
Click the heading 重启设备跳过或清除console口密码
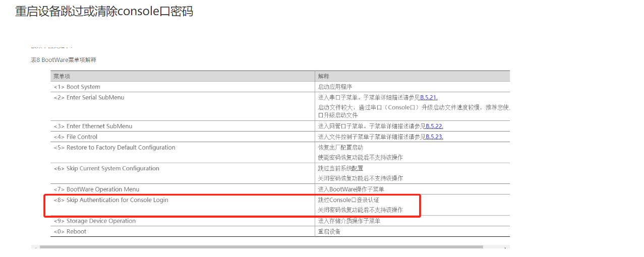tap(104, 11)
